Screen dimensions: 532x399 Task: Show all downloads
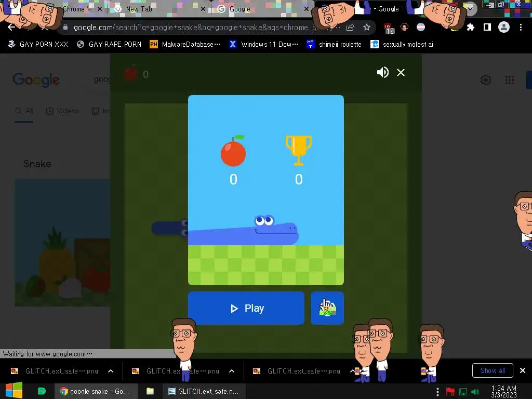(493, 370)
